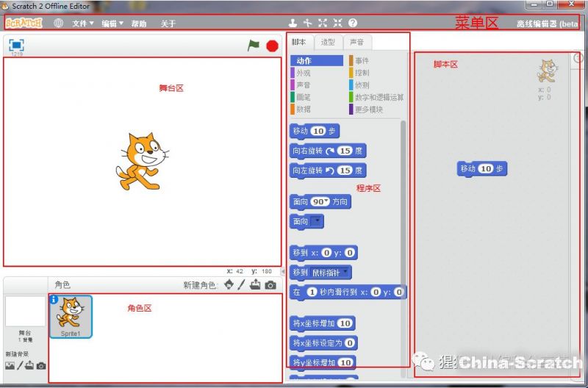Switch to the 声音 tab
The image size is (588, 388).
coord(356,43)
